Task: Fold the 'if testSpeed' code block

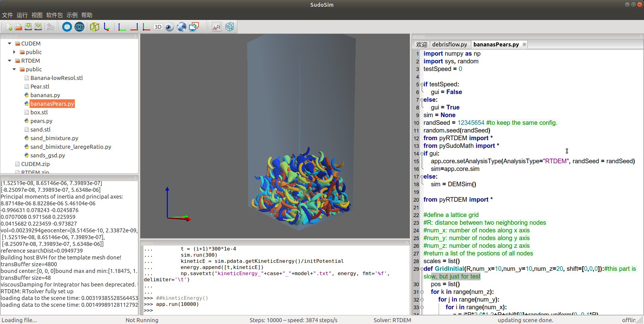Action: (422, 85)
